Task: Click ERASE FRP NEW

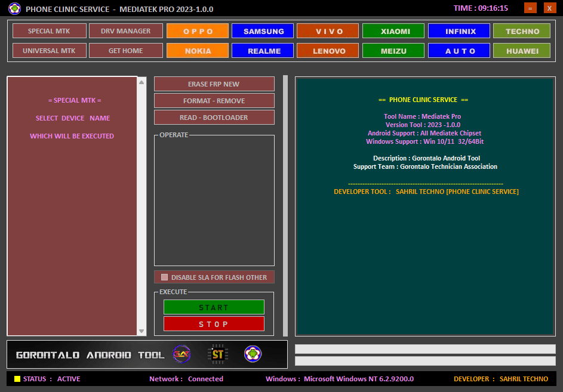Action: pyautogui.click(x=214, y=84)
